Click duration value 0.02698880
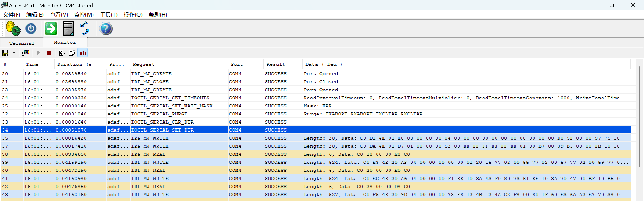The width and height of the screenshot is (644, 201). tap(71, 82)
